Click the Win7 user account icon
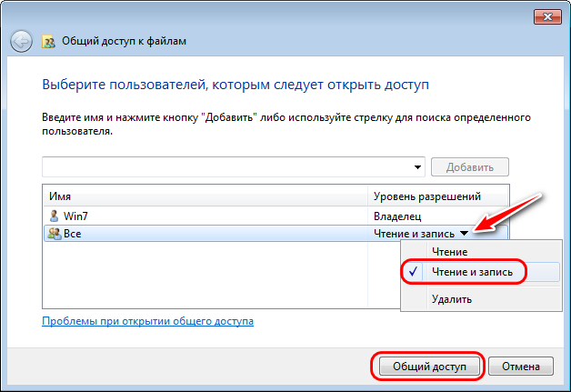 pos(54,216)
